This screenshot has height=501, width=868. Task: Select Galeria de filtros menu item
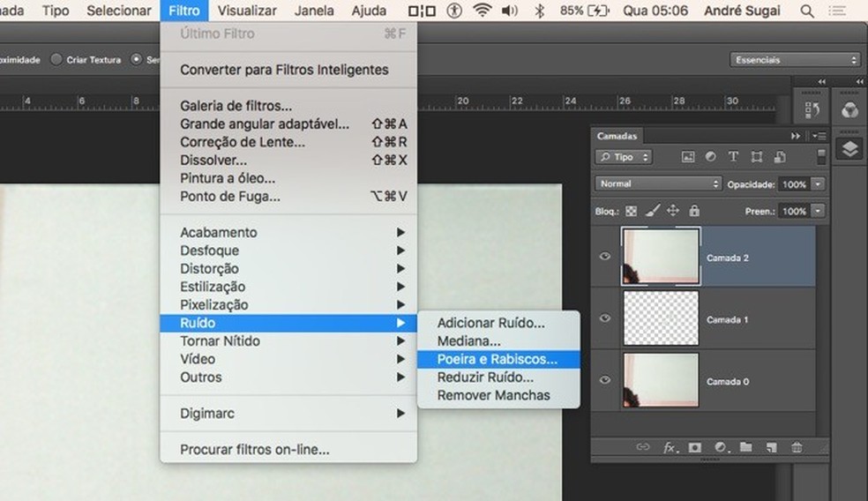tap(288, 106)
